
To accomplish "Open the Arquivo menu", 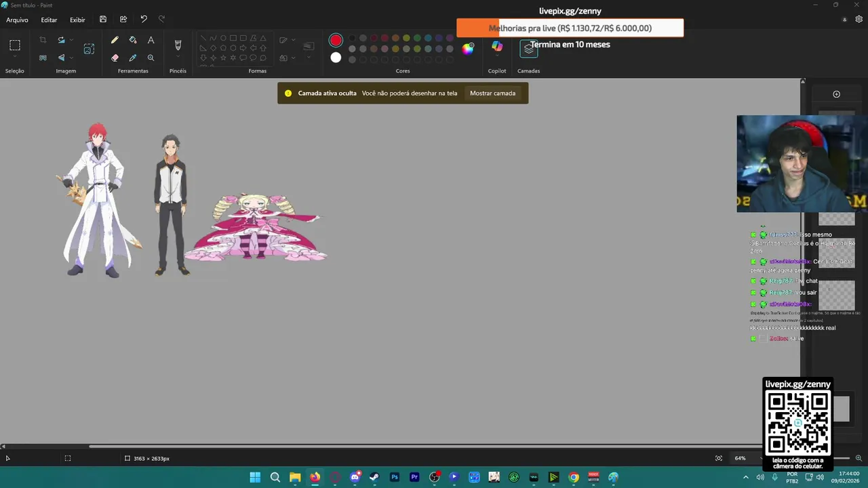I will [17, 20].
